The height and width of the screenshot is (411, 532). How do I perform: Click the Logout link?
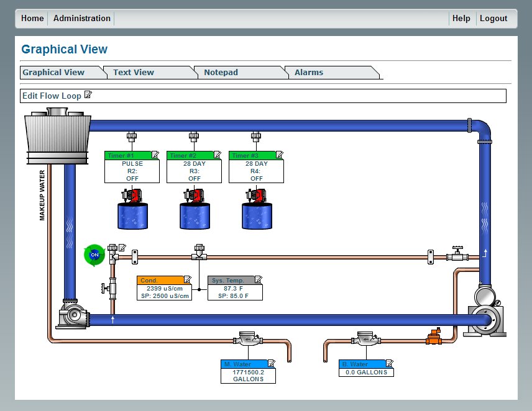[493, 19]
